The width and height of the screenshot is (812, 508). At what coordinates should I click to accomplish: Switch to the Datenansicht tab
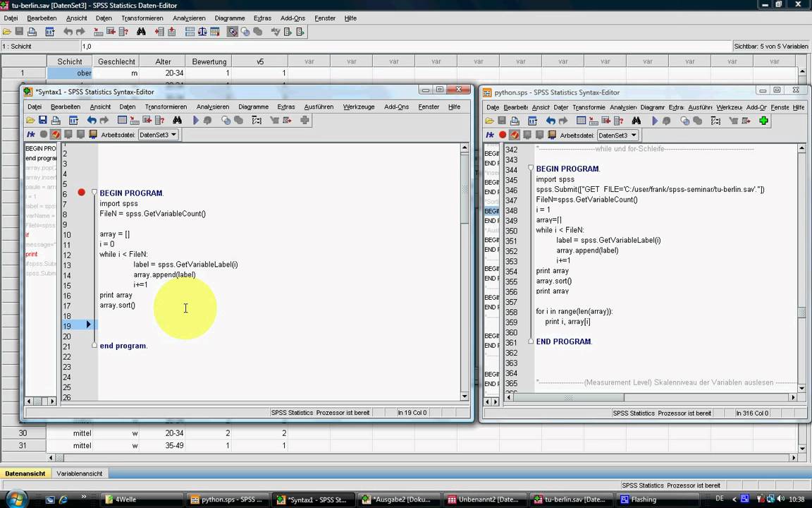click(x=25, y=473)
